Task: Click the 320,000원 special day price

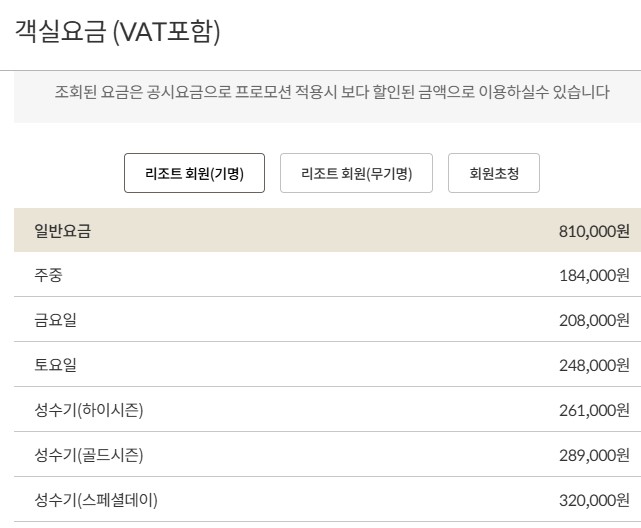Action: click(594, 500)
